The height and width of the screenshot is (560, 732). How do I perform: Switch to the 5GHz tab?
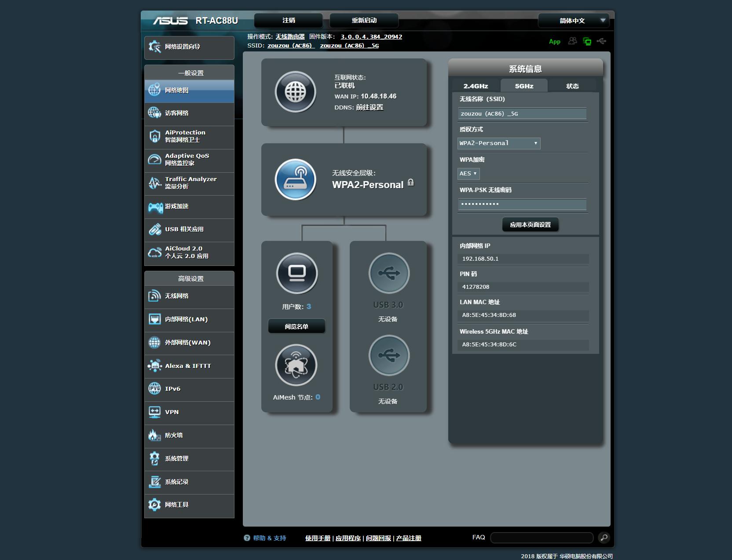(524, 86)
